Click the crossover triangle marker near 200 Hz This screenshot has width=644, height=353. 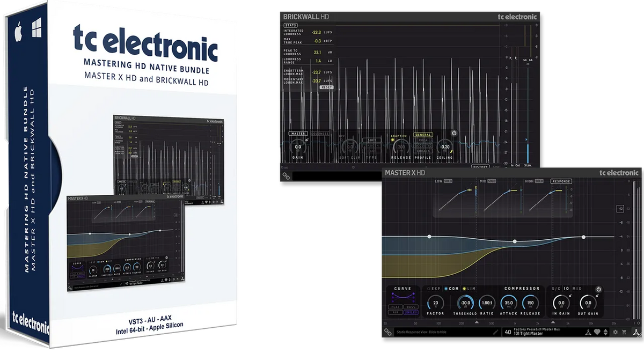point(477,322)
